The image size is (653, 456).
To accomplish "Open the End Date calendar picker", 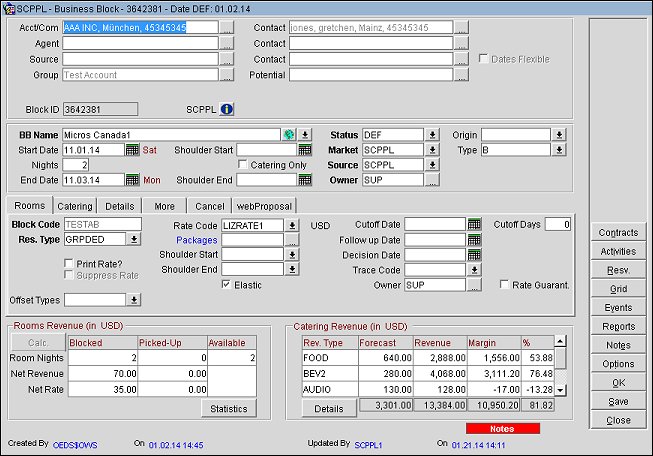I will coord(132,180).
